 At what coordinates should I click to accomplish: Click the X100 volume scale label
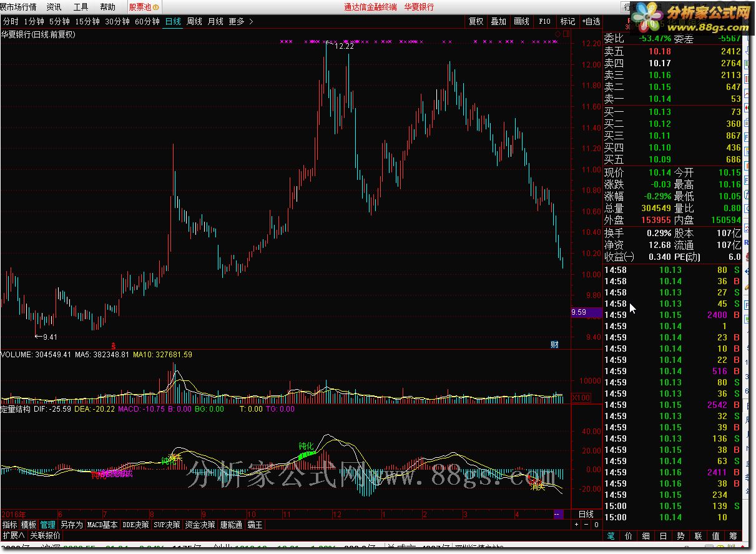(581, 398)
